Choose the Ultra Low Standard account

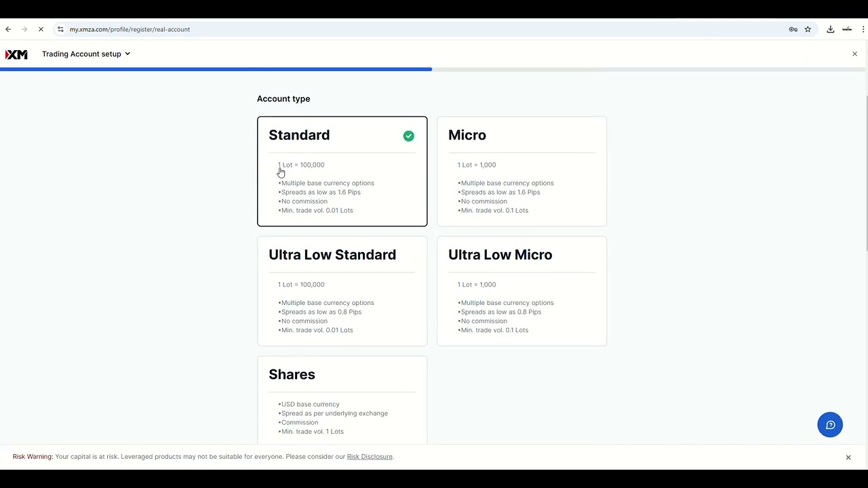(342, 291)
